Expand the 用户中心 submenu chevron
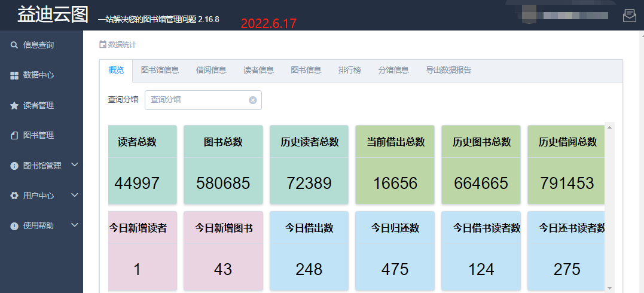The width and height of the screenshot is (644, 293). [75, 195]
